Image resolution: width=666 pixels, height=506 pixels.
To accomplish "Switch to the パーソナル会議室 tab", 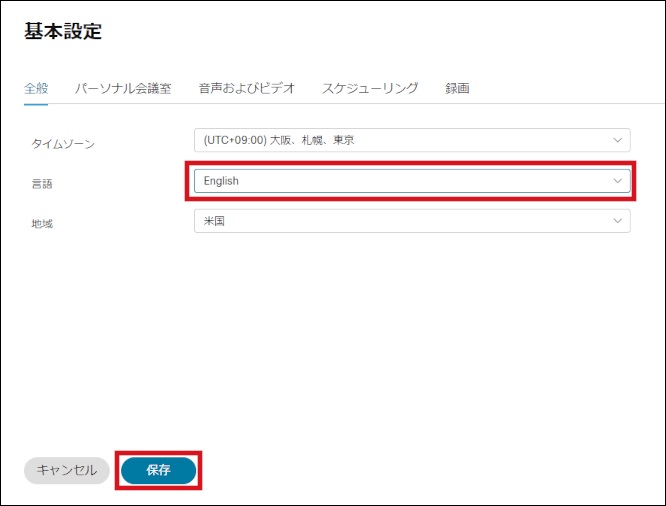I will pos(123,88).
